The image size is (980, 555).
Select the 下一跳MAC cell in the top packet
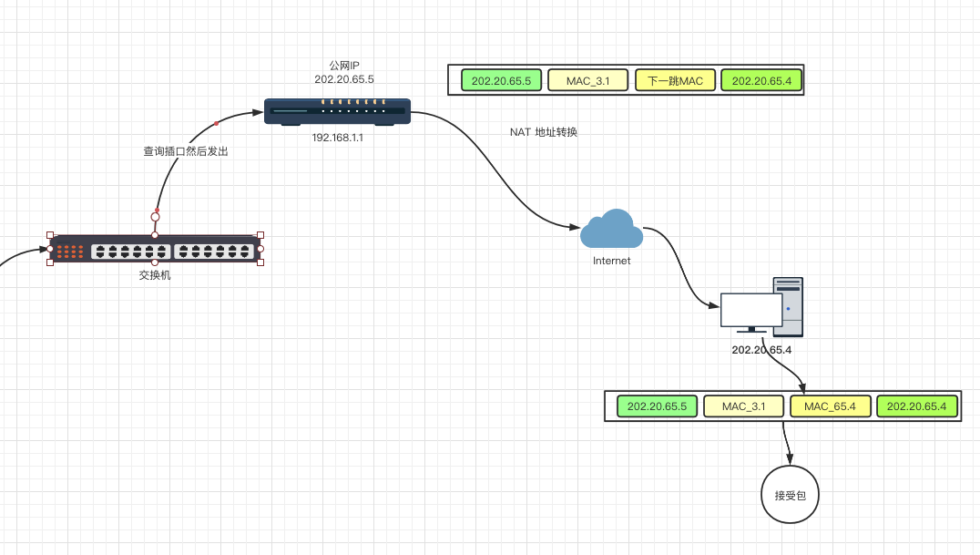pyautogui.click(x=675, y=81)
